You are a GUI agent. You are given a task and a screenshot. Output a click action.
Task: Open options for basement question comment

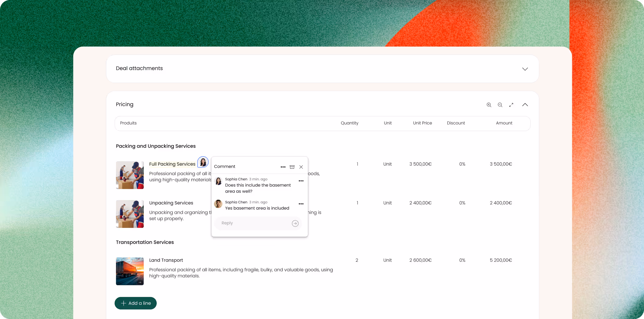[301, 181]
